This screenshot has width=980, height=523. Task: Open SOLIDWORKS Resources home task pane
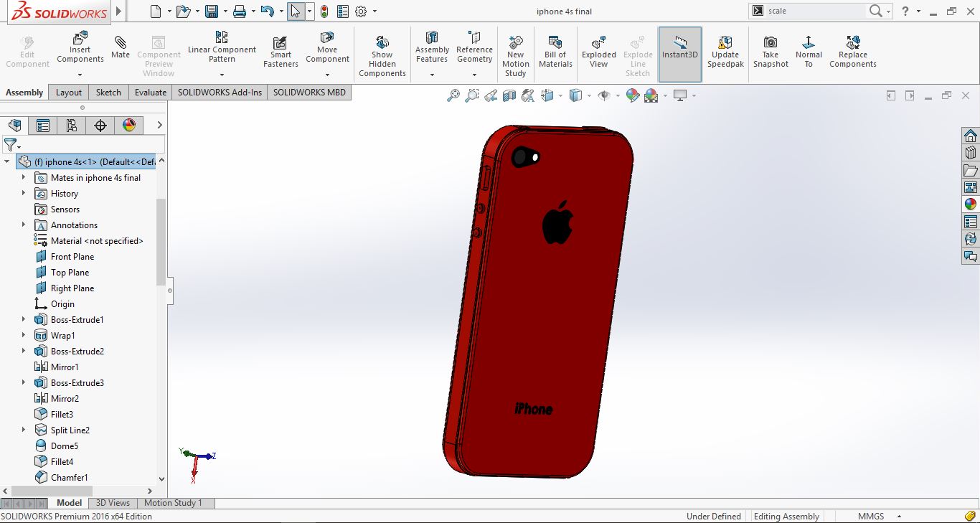971,136
